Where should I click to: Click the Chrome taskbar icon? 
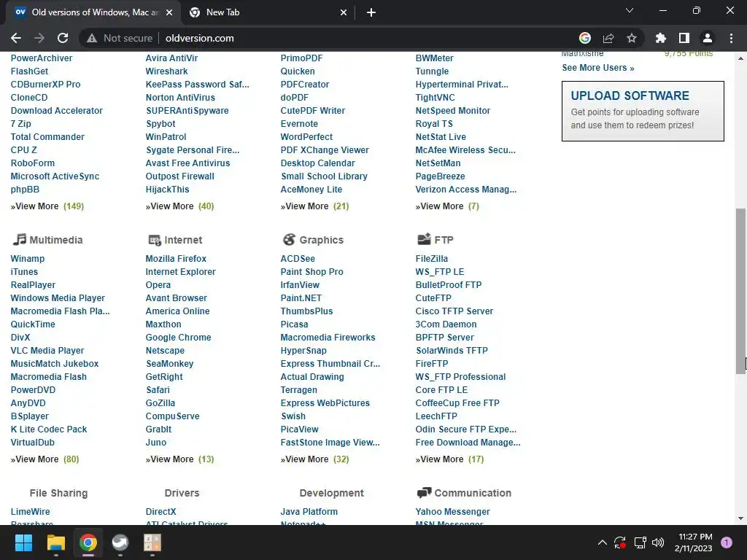(x=88, y=542)
